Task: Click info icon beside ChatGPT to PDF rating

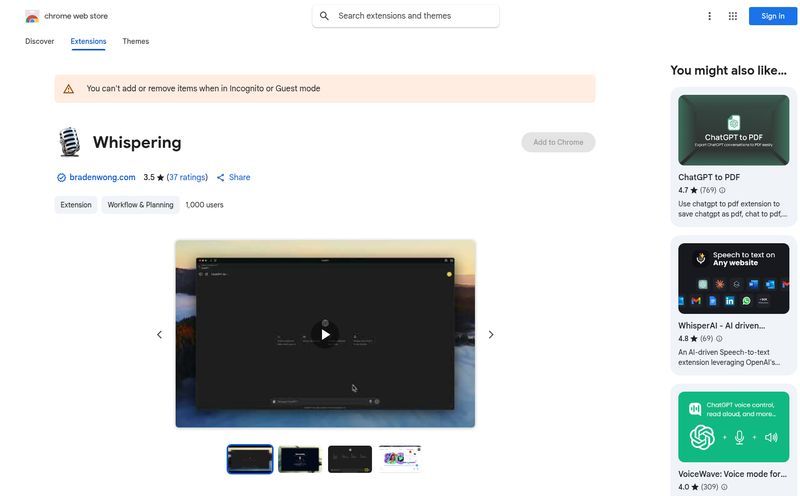Action: pyautogui.click(x=722, y=190)
